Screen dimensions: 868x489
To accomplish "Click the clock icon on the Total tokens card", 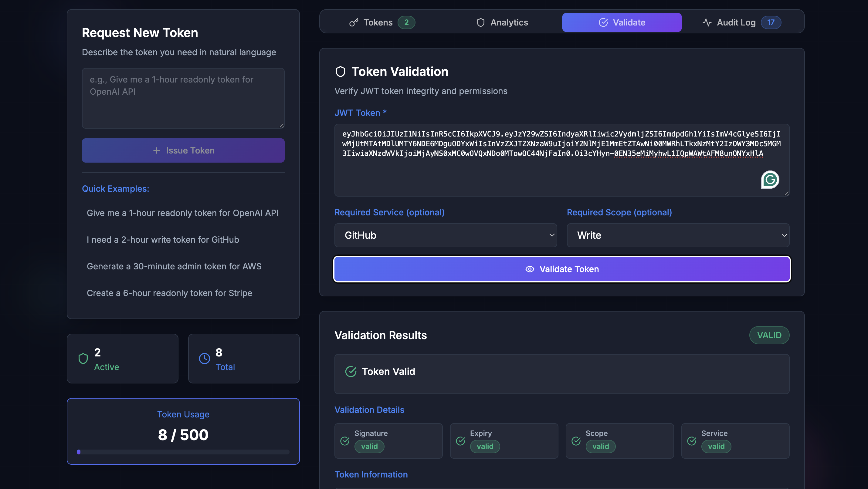I will 205,358.
